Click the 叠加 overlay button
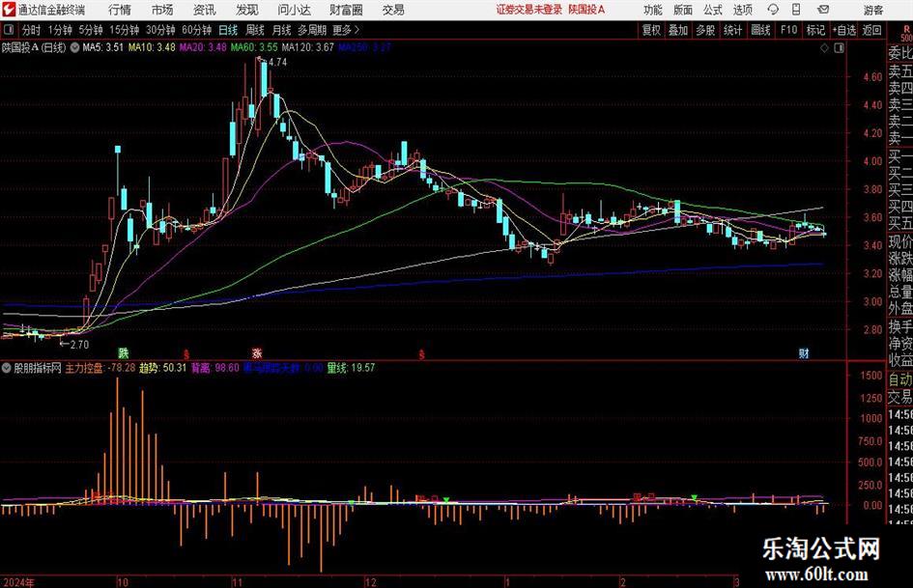Screen dimensions: 913x588 [678, 30]
